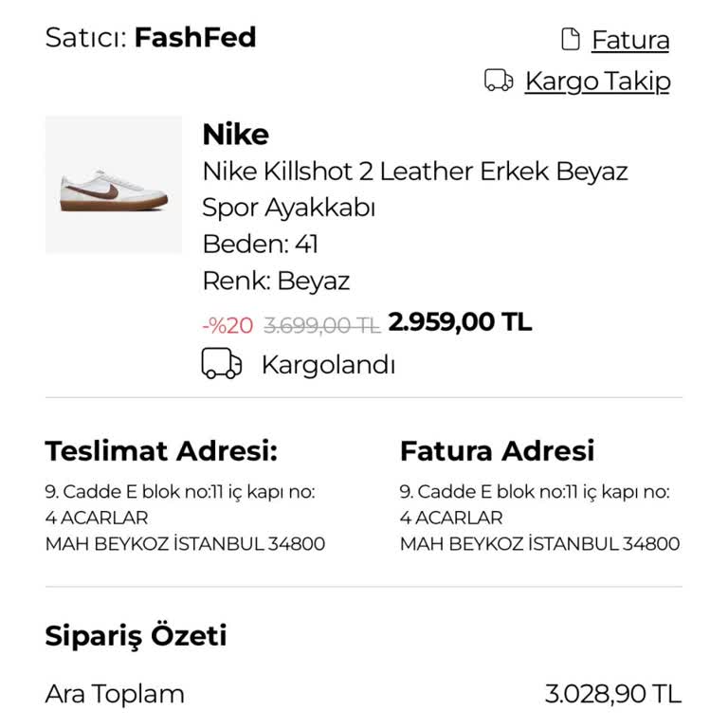This screenshot has width=728, height=728.
Task: Click the discounted price 2.959,00 TL
Action: pos(460,321)
